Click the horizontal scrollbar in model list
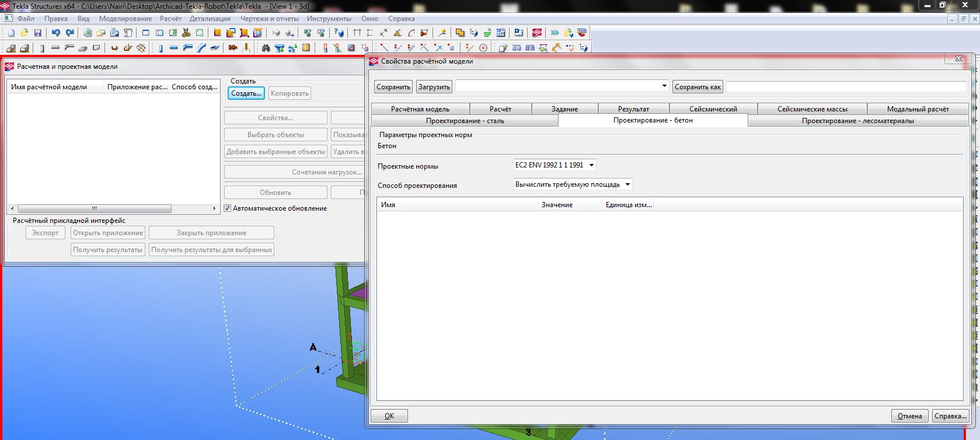This screenshot has height=440, width=980. pos(95,208)
